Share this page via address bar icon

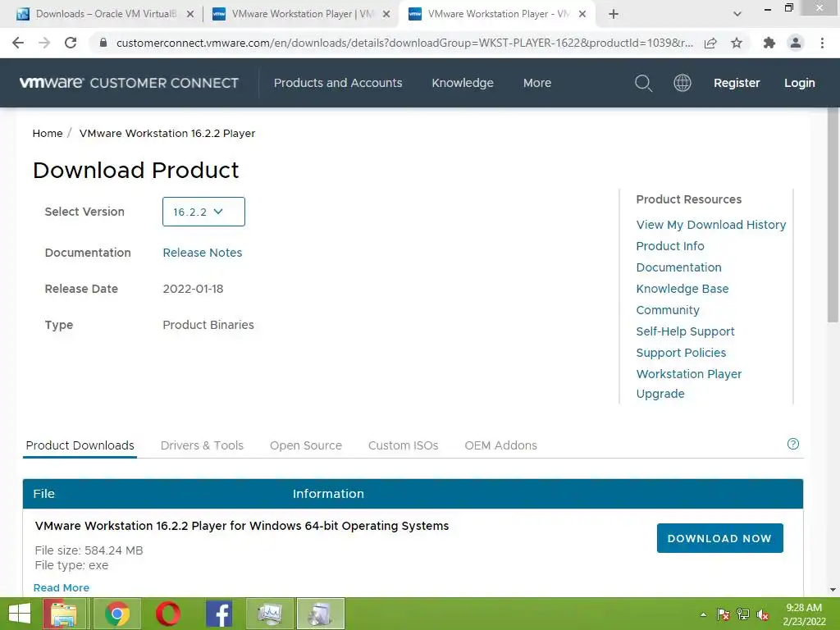pyautogui.click(x=710, y=43)
